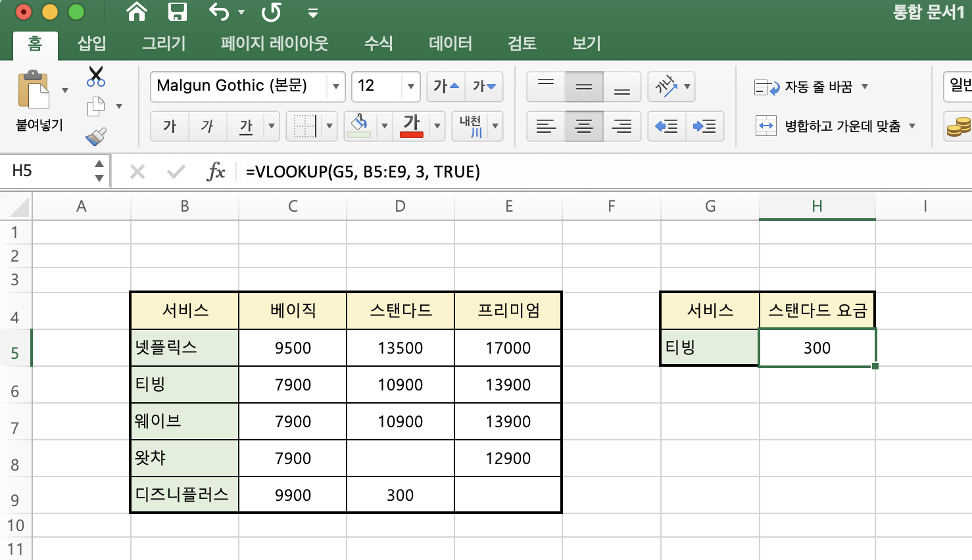Save the workbook with the floppy icon
The width and height of the screenshot is (972, 560).
click(x=177, y=12)
